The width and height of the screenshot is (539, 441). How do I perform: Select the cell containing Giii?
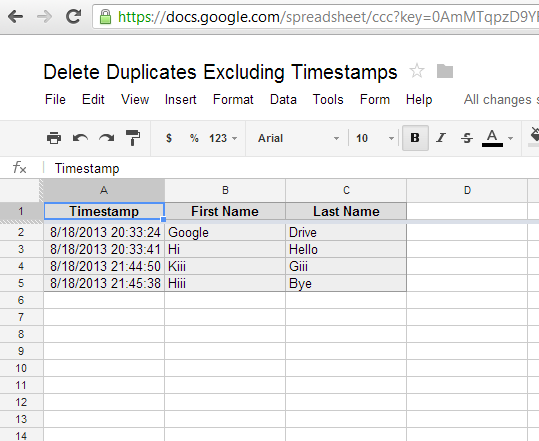click(346, 266)
